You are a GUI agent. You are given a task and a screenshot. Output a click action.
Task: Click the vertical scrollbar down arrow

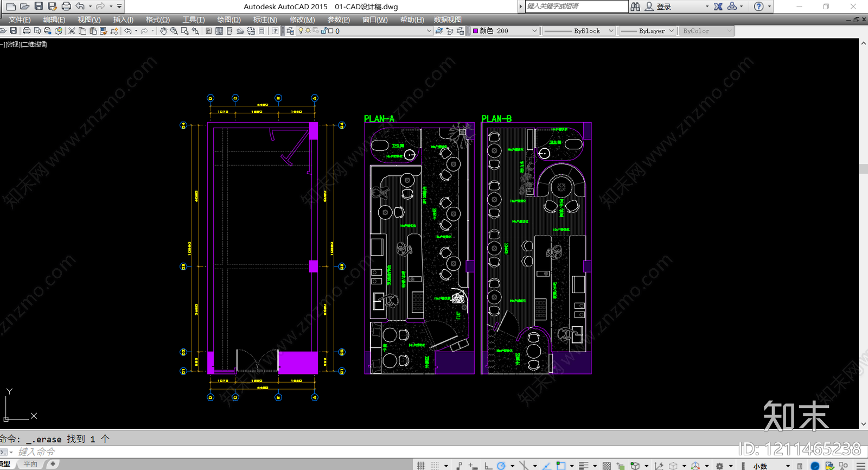tap(863, 424)
